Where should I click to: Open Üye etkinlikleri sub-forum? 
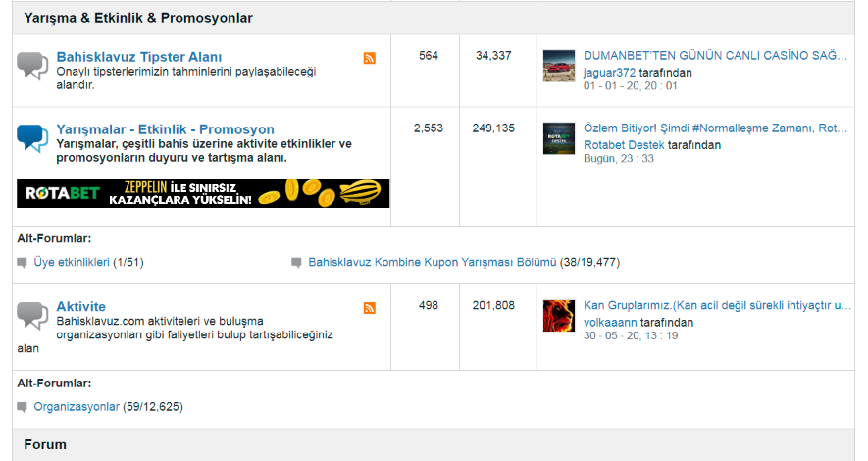(72, 262)
